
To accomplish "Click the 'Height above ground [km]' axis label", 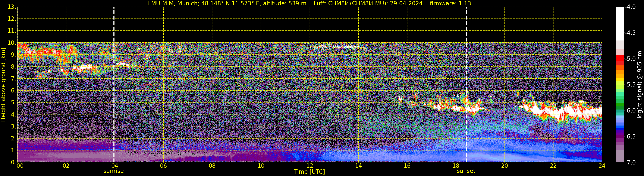I will (3, 85).
